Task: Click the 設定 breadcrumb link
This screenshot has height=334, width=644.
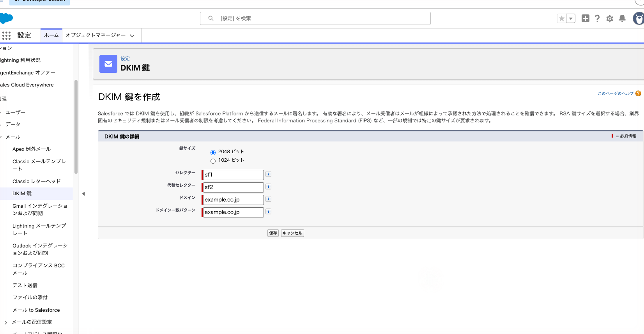Action: click(125, 59)
